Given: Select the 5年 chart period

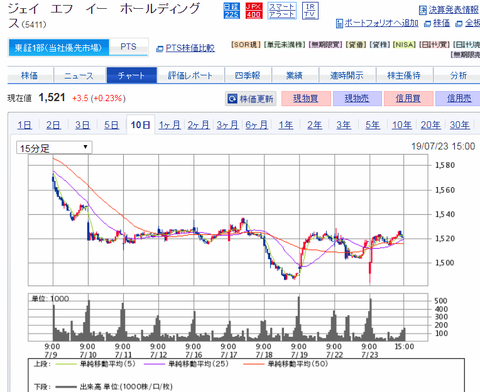Looking at the screenshot, I should (x=372, y=125).
